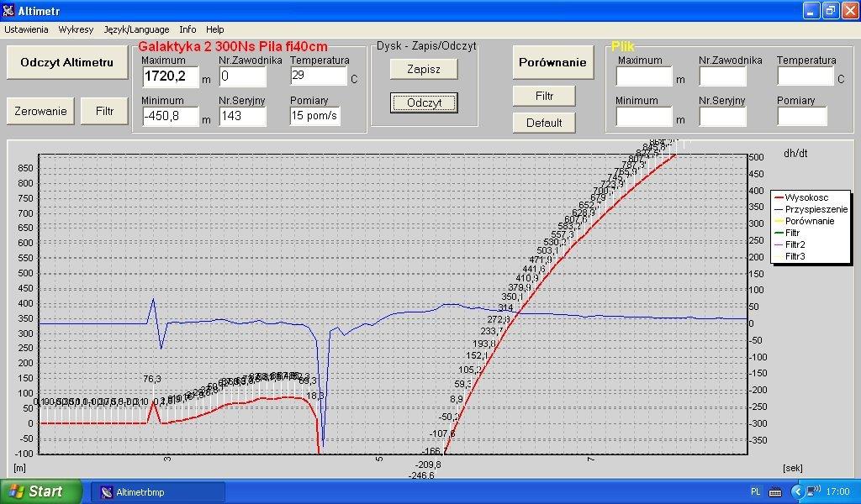Click the Nr.Seryjny field showing 143
The image size is (861, 504).
pos(242,116)
